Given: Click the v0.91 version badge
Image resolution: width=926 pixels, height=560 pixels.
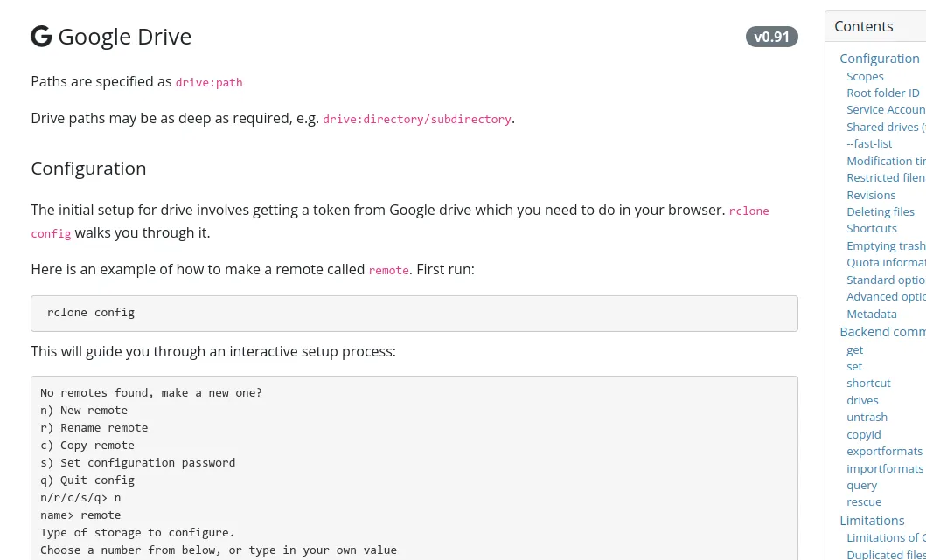Looking at the screenshot, I should pyautogui.click(x=771, y=37).
